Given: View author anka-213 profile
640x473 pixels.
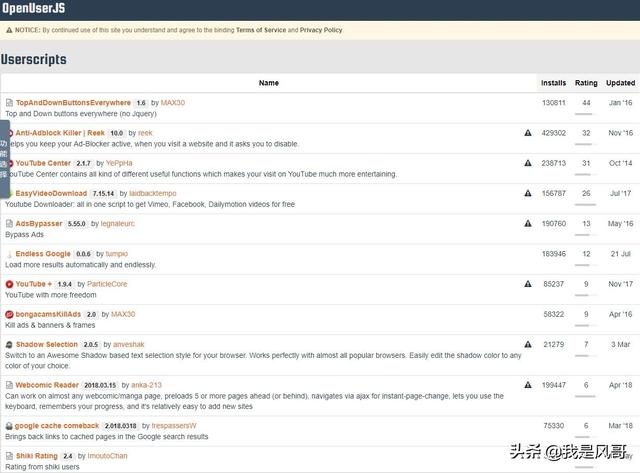Looking at the screenshot, I should tap(147, 385).
